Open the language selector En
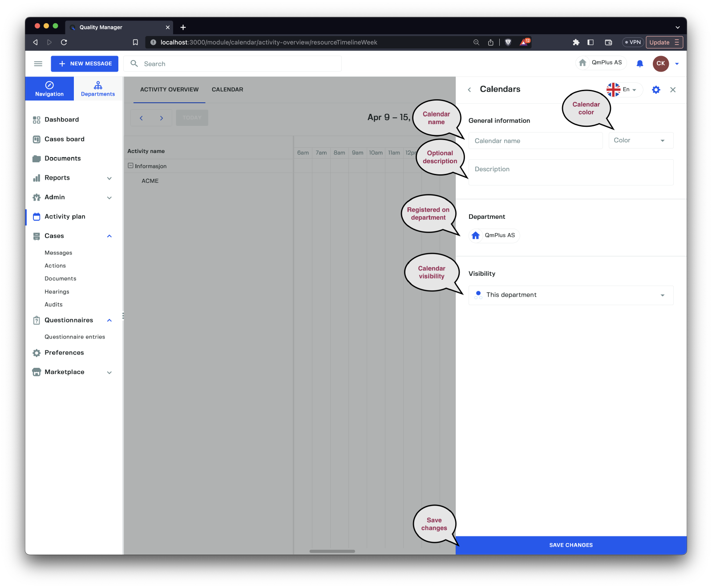 click(x=625, y=90)
